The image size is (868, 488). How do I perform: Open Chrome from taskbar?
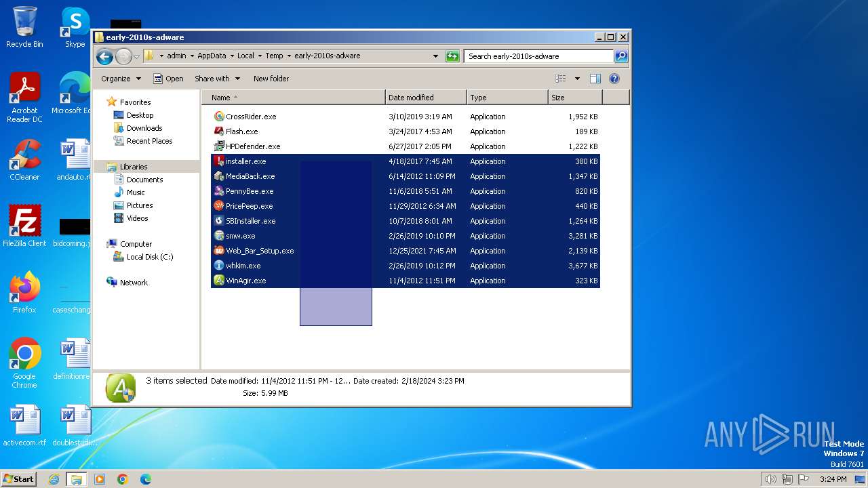[x=122, y=479]
